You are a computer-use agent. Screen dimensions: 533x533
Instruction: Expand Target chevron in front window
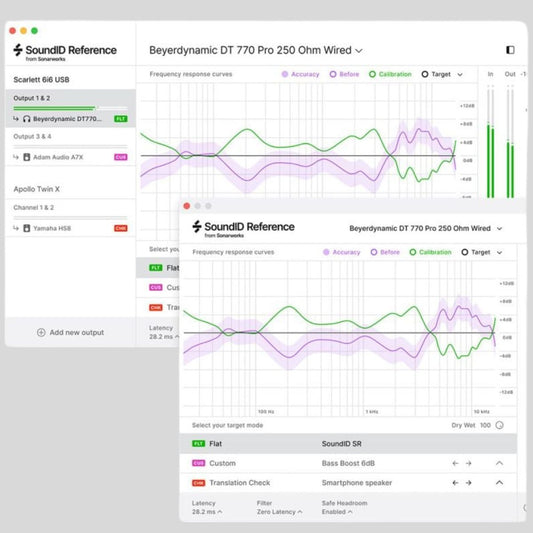point(499,253)
